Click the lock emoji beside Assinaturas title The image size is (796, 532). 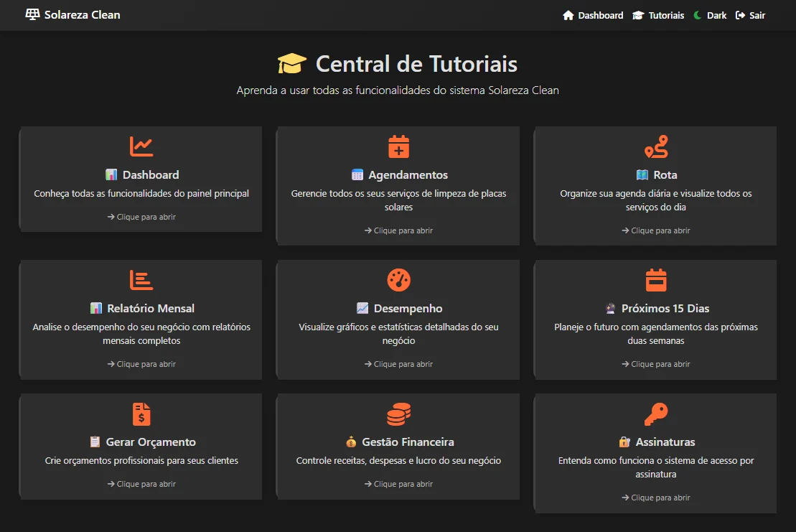coord(624,442)
